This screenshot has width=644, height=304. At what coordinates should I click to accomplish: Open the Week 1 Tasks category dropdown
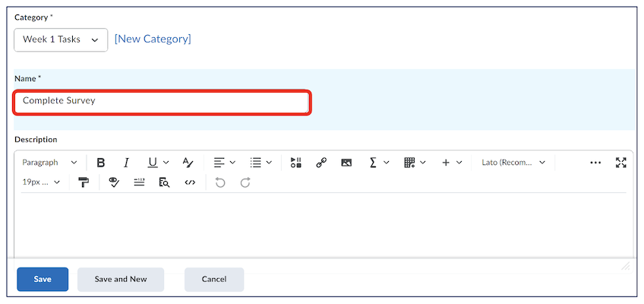pos(61,40)
